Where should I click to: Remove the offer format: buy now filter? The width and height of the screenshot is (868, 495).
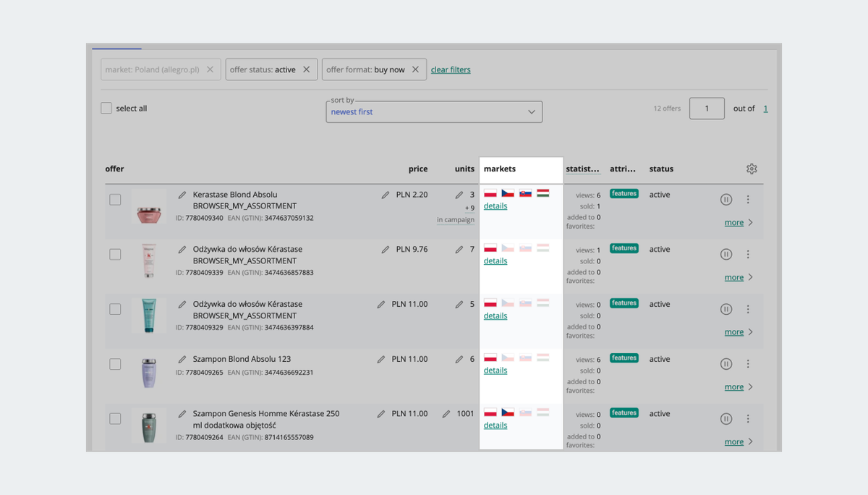pos(415,69)
